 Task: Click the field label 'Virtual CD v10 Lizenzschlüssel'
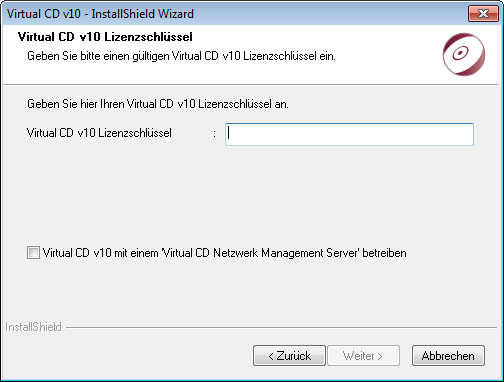pos(99,133)
